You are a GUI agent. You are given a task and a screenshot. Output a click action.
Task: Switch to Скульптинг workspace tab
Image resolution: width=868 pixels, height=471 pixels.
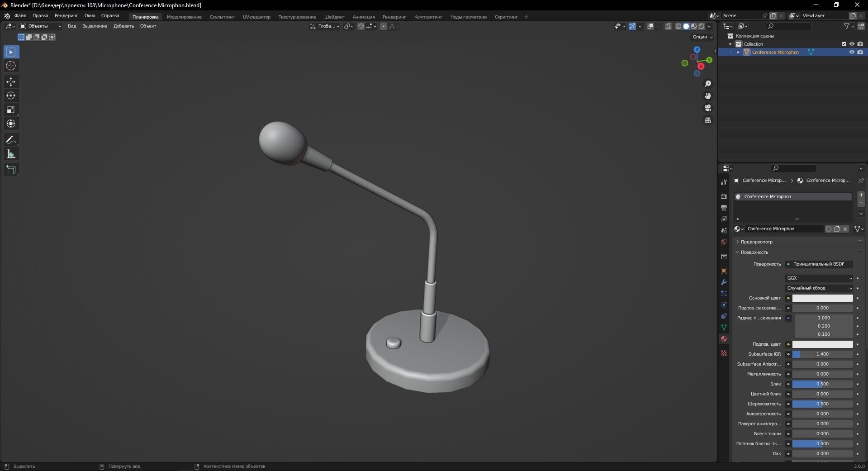(222, 17)
